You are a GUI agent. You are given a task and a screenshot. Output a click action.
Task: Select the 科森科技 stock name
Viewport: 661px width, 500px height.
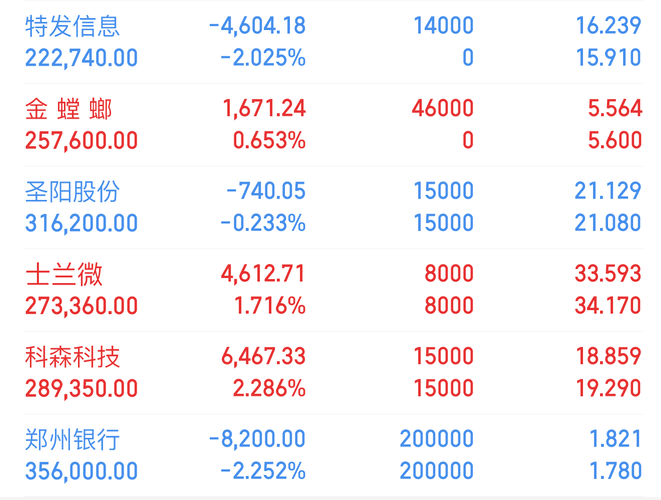coord(73,357)
